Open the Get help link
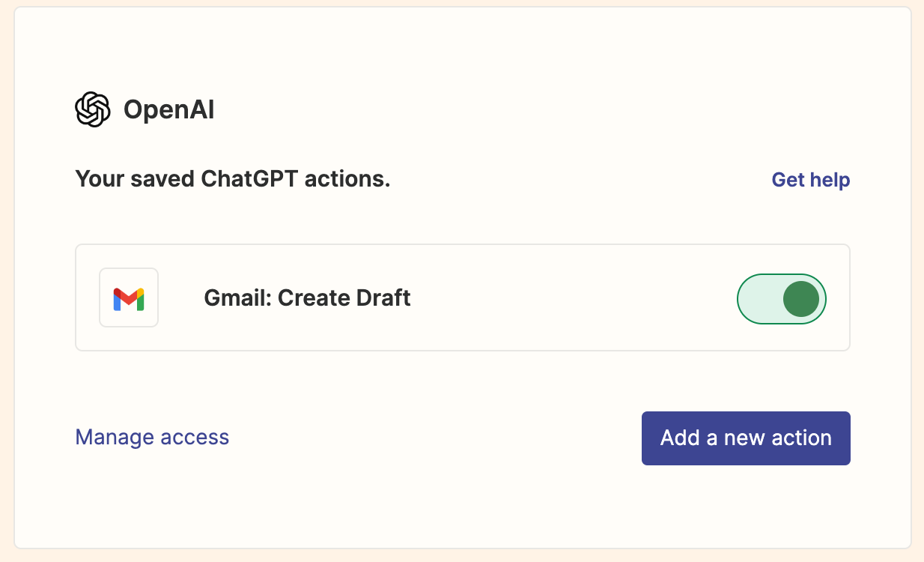 (x=810, y=180)
